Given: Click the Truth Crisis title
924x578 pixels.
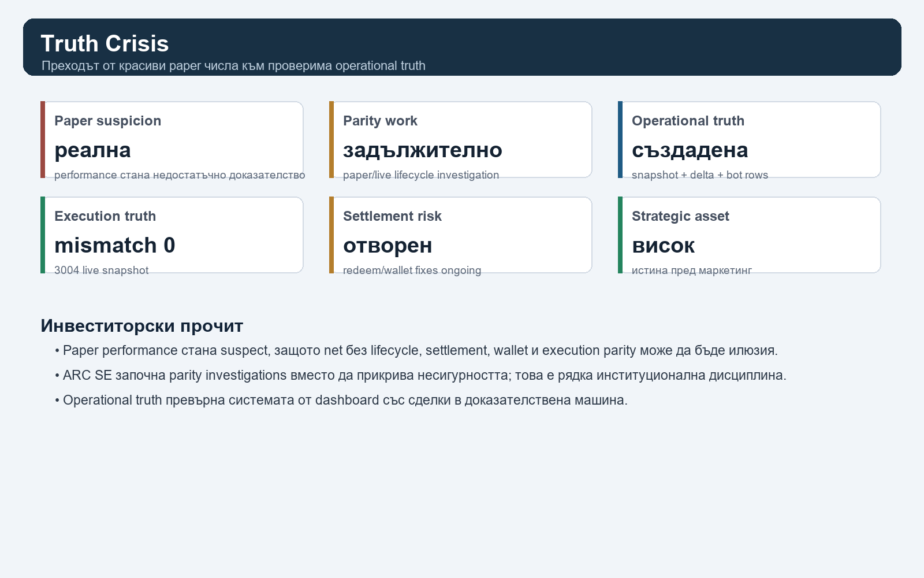Looking at the screenshot, I should coord(105,44).
